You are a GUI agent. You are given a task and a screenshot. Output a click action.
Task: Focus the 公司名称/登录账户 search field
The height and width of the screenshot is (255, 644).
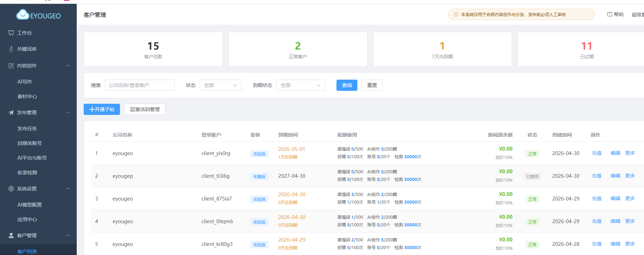point(139,85)
